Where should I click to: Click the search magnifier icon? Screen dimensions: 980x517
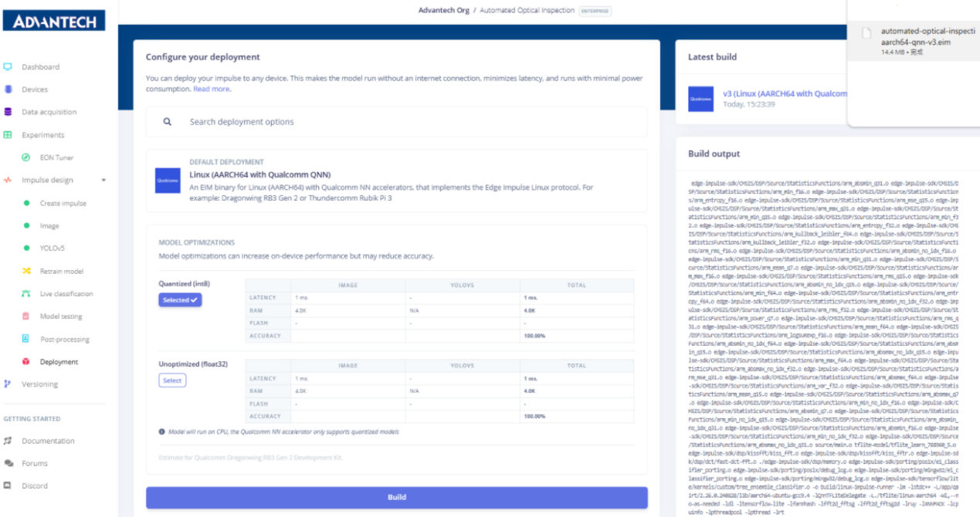(167, 122)
